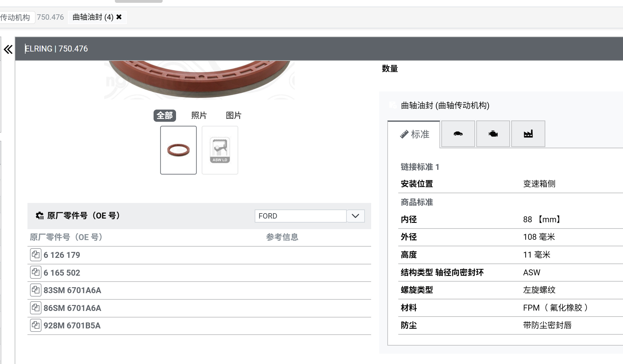Expand the FORD manufacturer dropdown arrow
623x364 pixels.
tap(355, 216)
